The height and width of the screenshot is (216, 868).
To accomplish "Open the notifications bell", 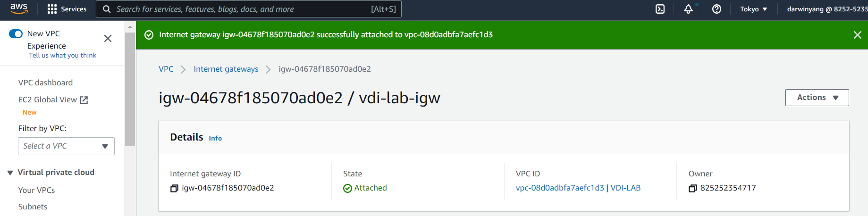I will coord(688,9).
